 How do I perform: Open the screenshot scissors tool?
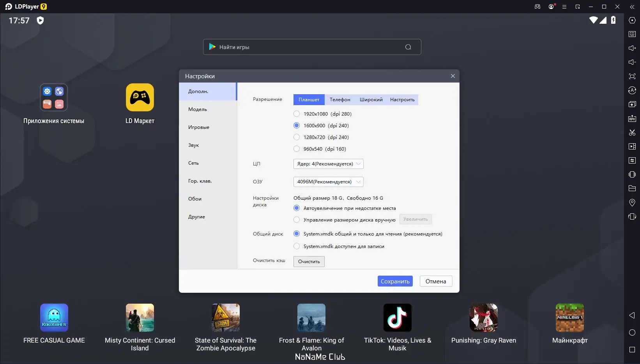pyautogui.click(x=632, y=132)
